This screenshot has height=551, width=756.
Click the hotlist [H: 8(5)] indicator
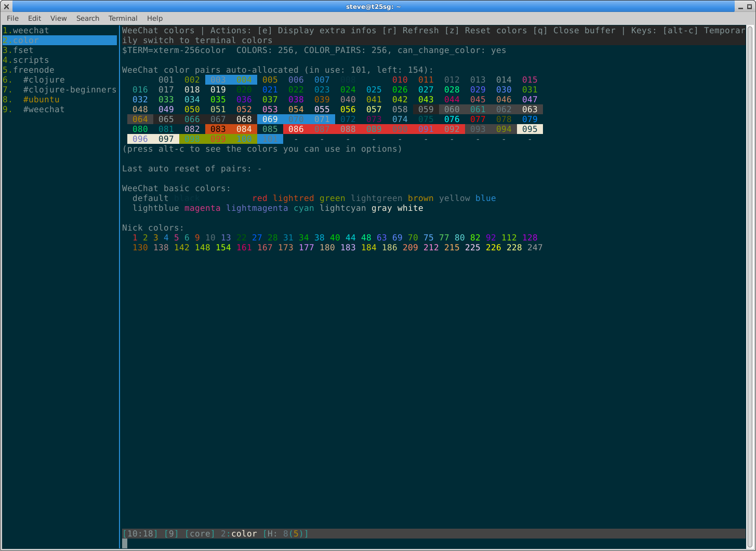click(286, 534)
